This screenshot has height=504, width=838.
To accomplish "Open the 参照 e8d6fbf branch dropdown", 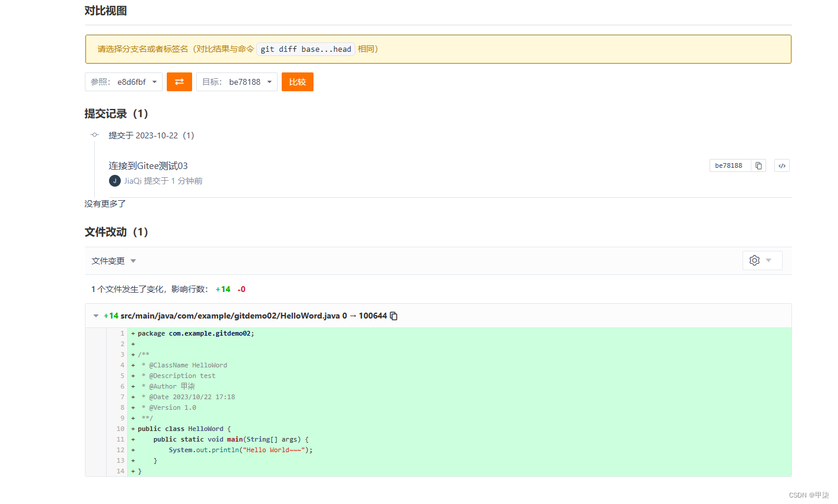I will (124, 82).
